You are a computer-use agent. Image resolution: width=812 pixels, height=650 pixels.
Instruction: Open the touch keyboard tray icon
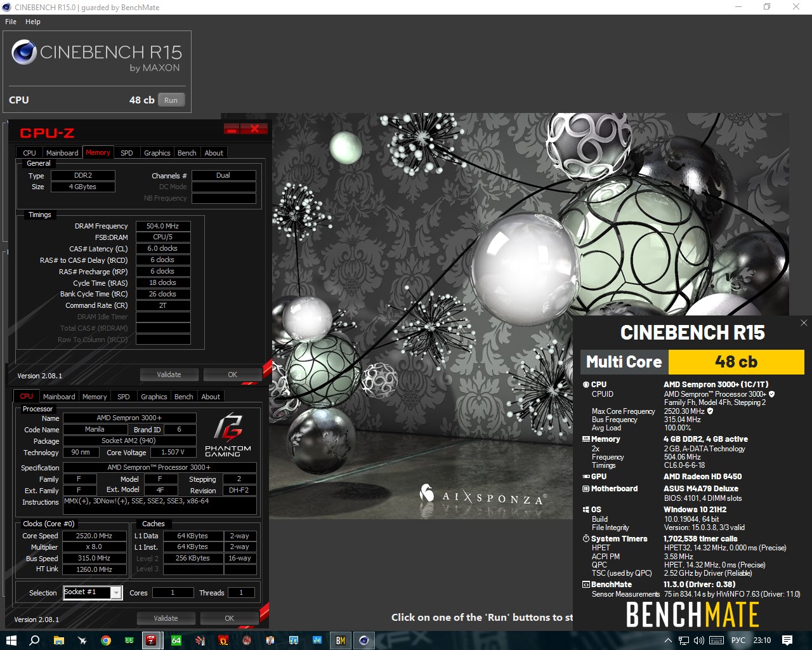coord(716,640)
